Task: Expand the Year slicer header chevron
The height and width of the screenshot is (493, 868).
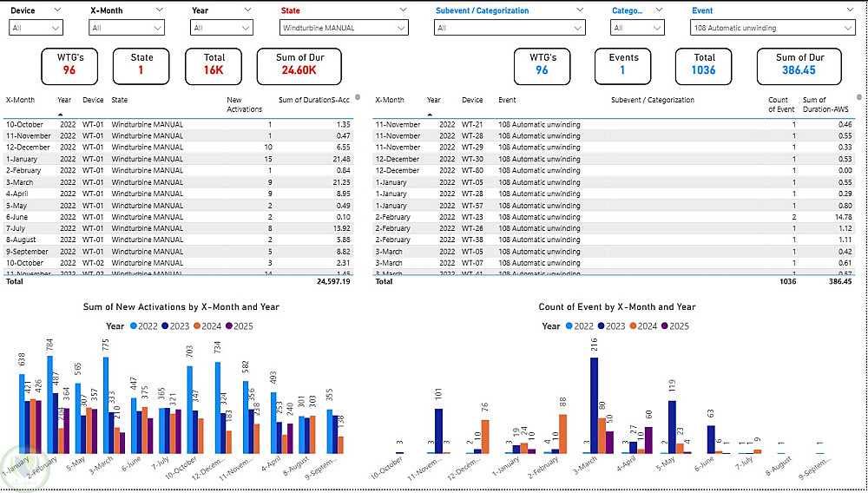Action: click(x=247, y=10)
